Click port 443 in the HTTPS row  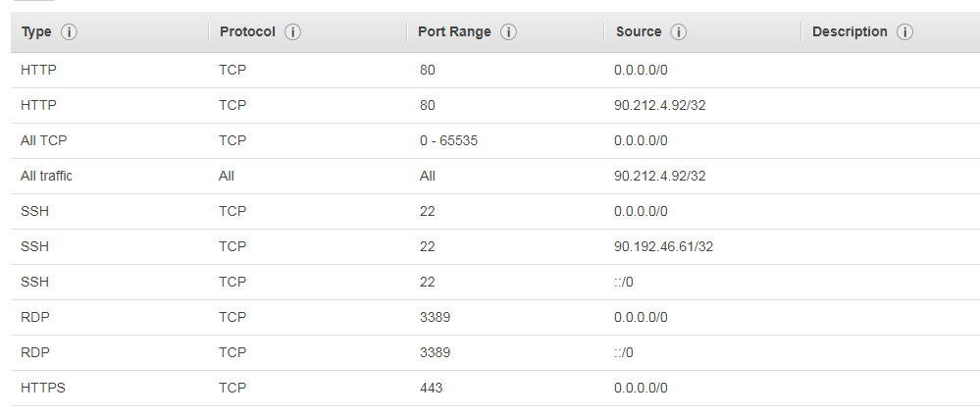[x=431, y=388]
